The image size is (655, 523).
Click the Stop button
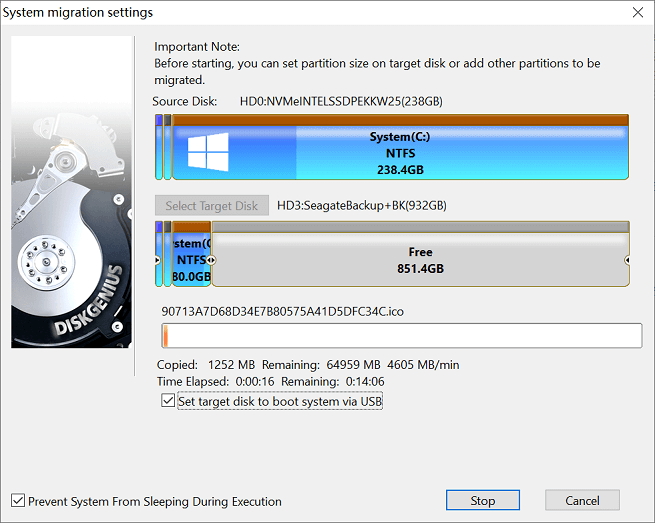click(x=482, y=500)
